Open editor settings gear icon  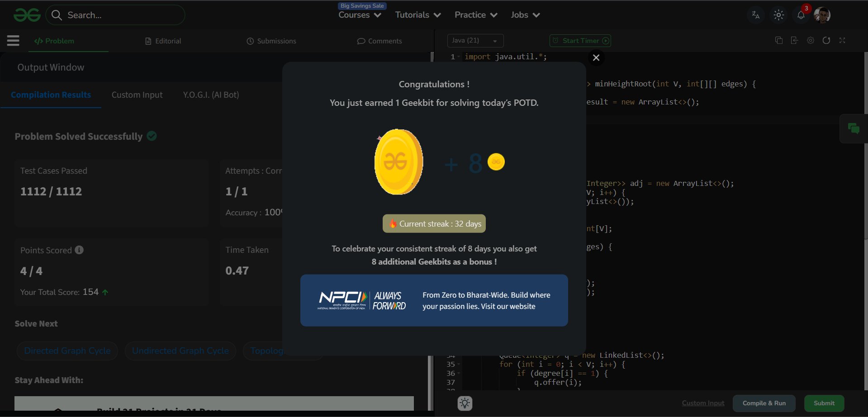pyautogui.click(x=811, y=40)
